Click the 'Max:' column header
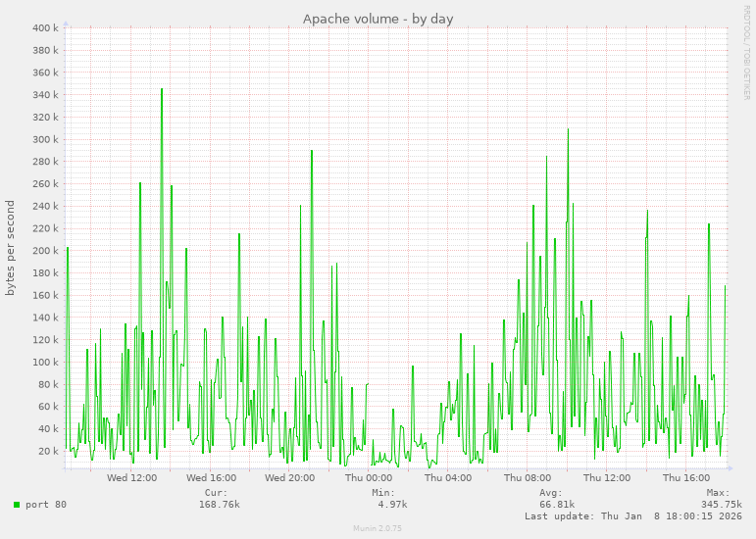The width and height of the screenshot is (756, 539). [x=719, y=493]
